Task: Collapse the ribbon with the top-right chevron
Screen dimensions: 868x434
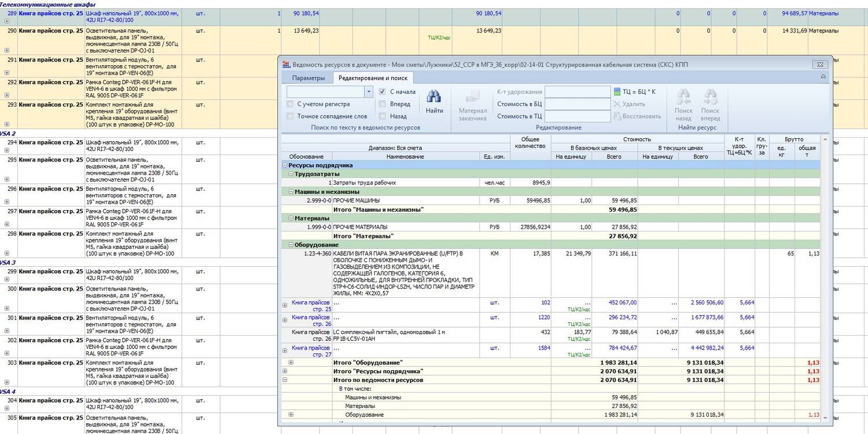Action: click(x=823, y=78)
